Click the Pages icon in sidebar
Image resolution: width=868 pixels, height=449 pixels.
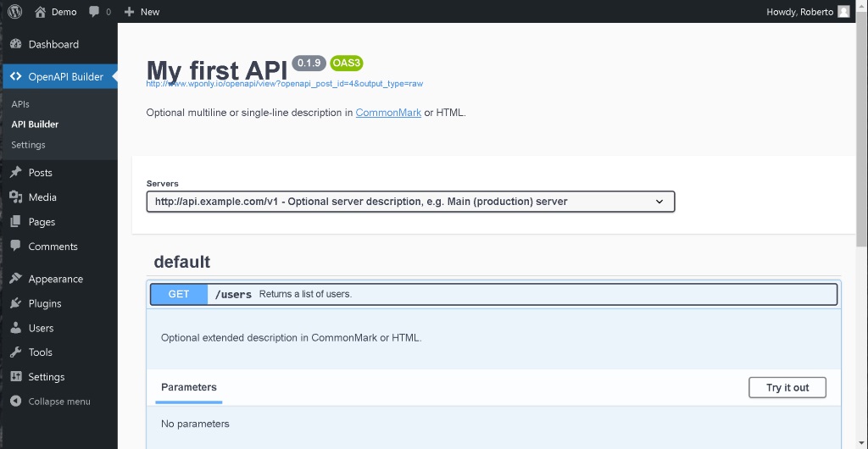pos(15,222)
